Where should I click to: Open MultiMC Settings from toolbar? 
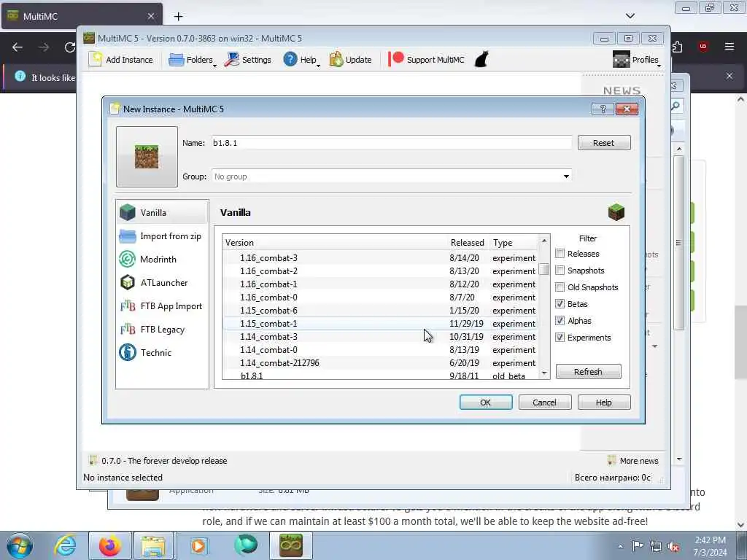click(248, 60)
